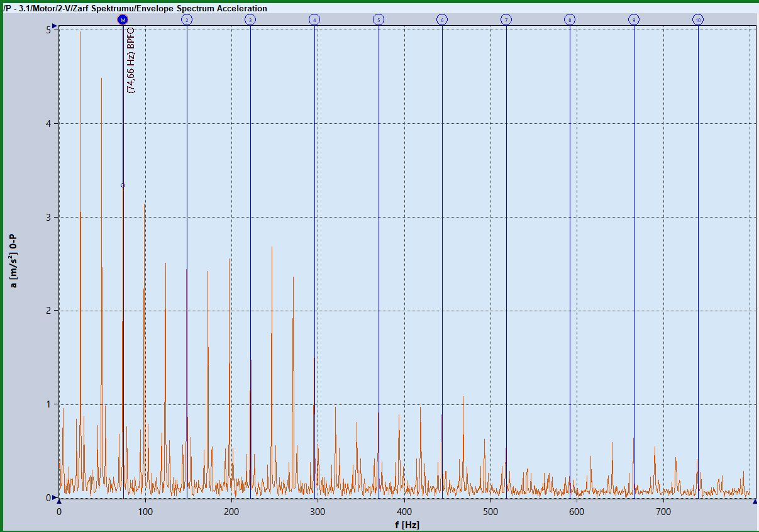Select harmonic cursor marker 8

[x=570, y=19]
